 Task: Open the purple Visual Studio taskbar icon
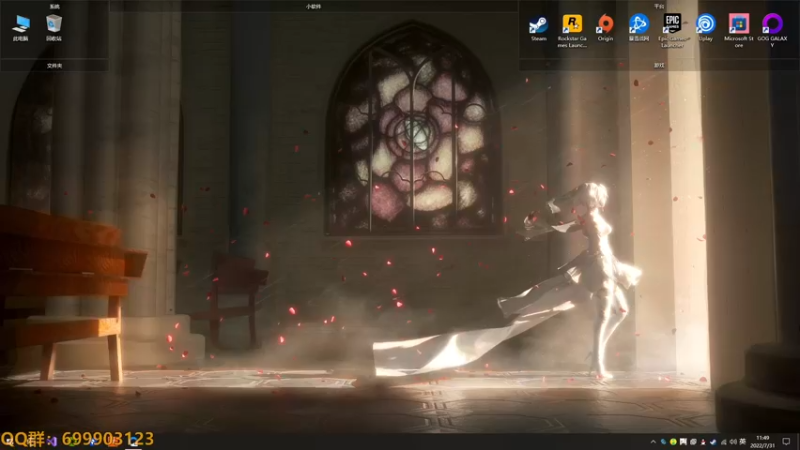(x=52, y=441)
